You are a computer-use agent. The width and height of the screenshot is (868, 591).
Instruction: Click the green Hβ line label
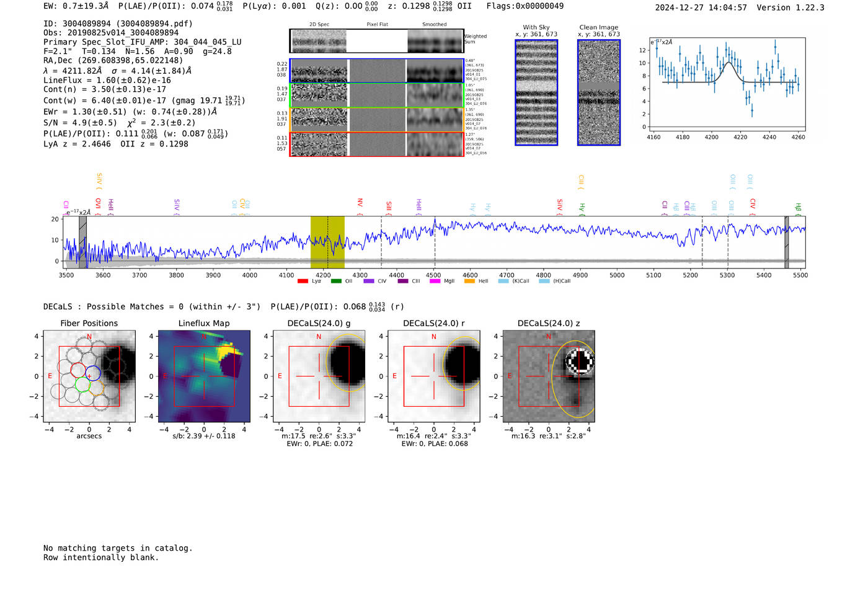point(798,207)
